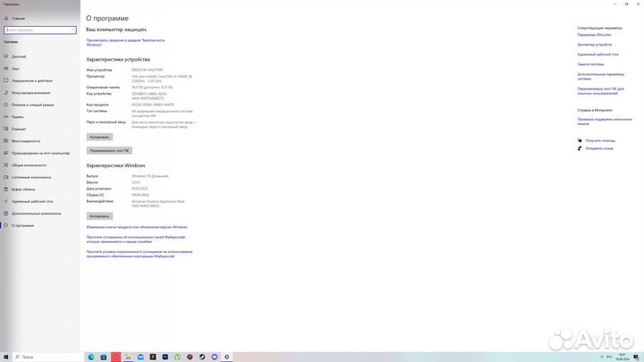Expand hidden system tray icons
Image resolution: width=644 pixels, height=362 pixels.
[x=602, y=357]
